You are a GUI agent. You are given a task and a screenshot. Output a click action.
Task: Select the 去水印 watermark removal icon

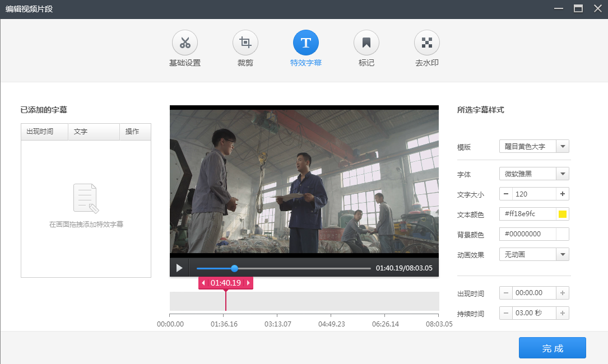tap(427, 43)
